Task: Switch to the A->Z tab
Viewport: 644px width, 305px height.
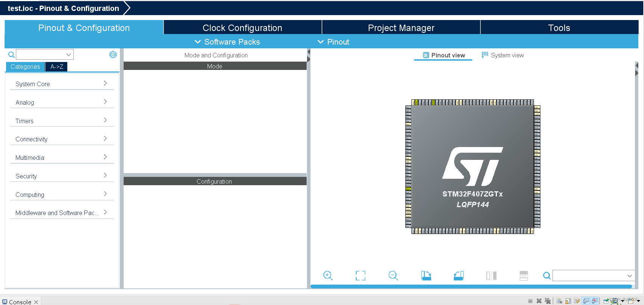Action: point(57,67)
